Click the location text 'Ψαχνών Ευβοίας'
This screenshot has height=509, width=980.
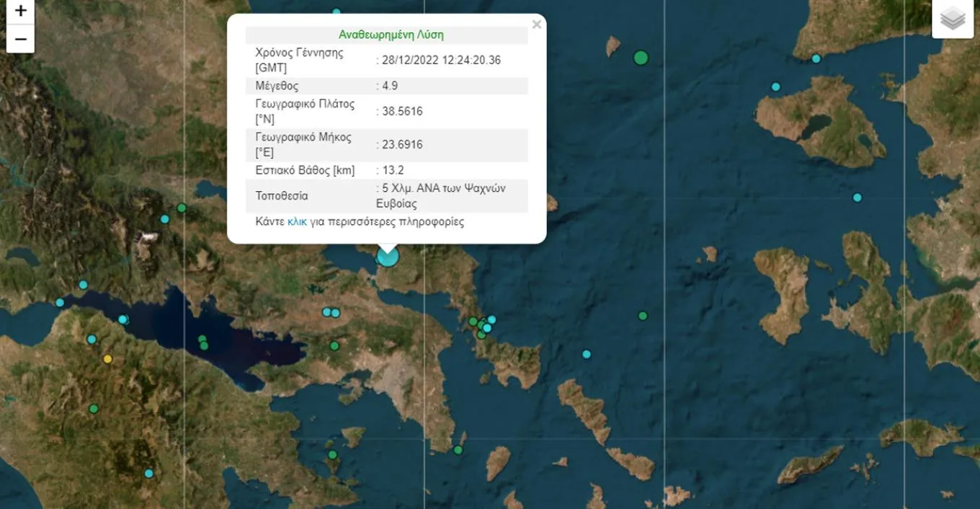(x=441, y=196)
